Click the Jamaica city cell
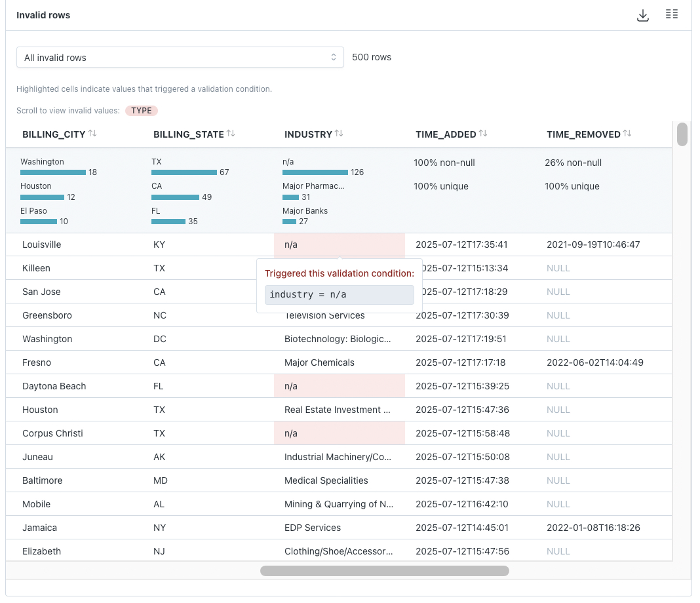 (40, 528)
